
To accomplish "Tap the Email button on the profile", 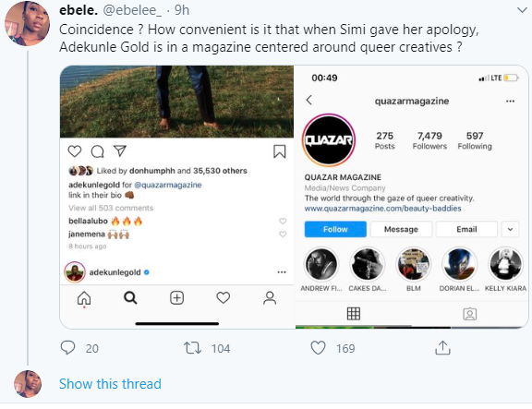I will click(x=466, y=229).
